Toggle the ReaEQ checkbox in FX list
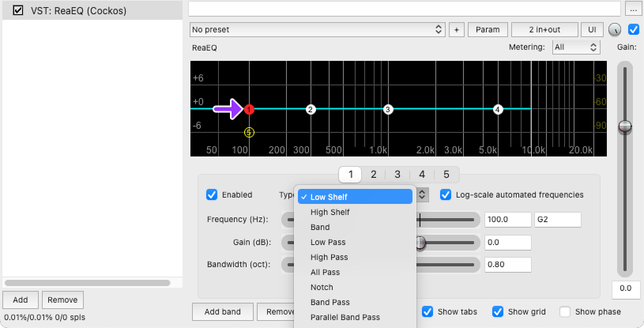 point(17,9)
